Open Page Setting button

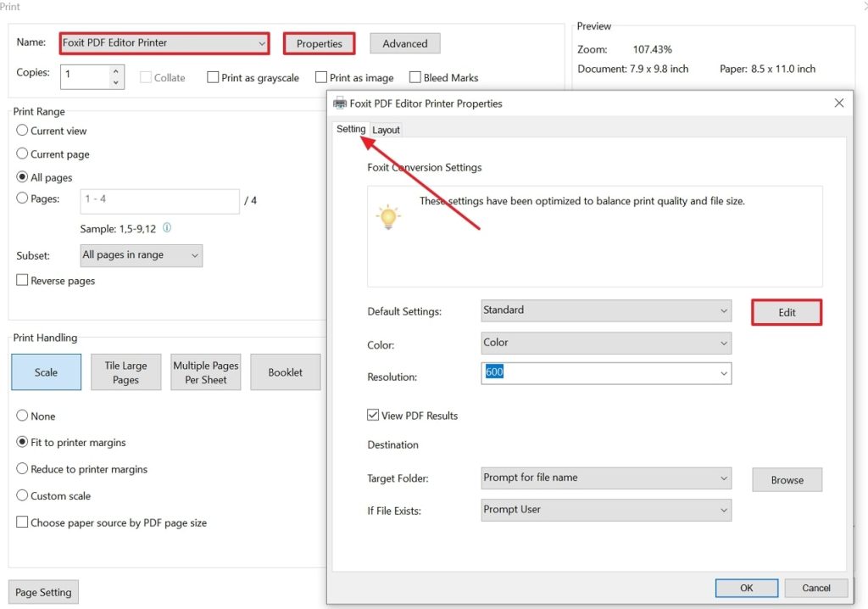click(43, 592)
